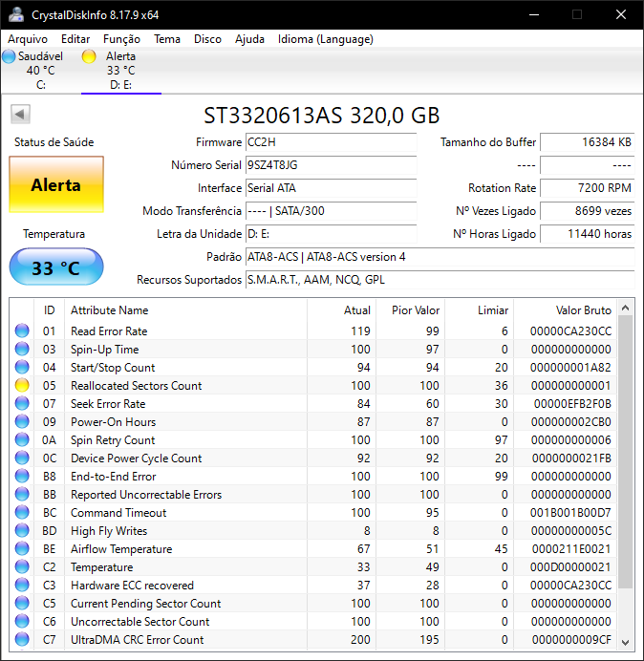Click the Rotation Rate value 7200 RPM
Screen dimensions: 644x661
(x=587, y=187)
